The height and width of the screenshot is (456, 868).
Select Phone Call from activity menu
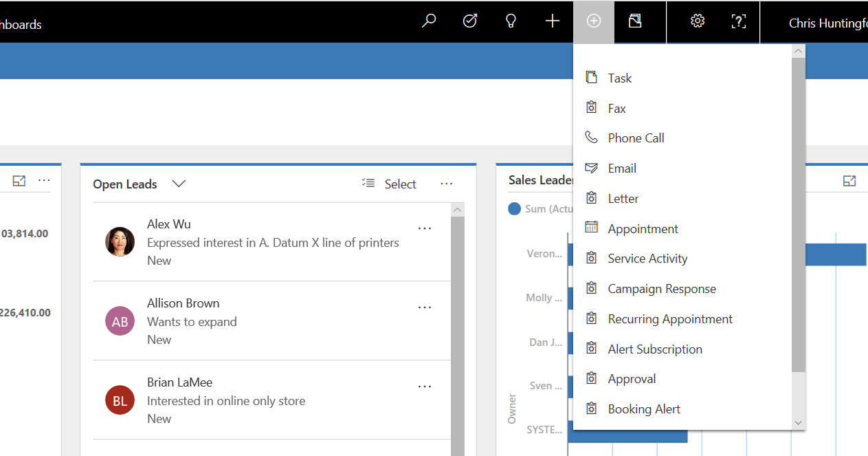[x=636, y=138]
